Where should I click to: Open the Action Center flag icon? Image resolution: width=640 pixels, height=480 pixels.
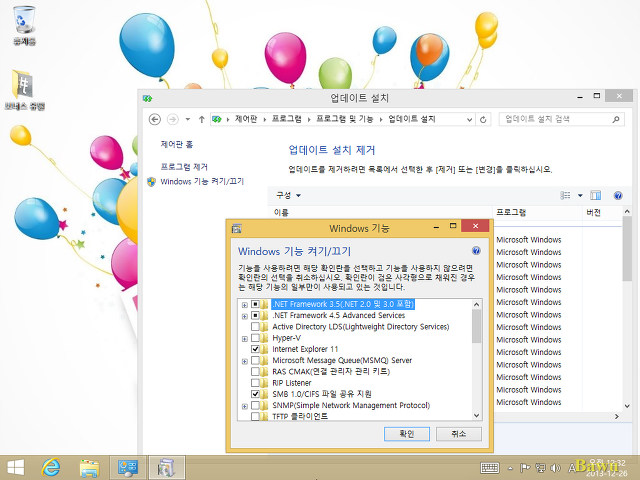point(524,468)
